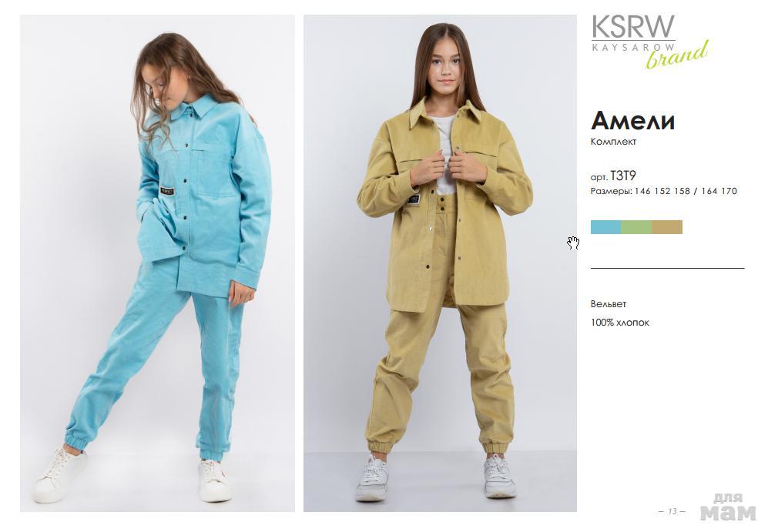Image resolution: width=768 pixels, height=532 pixels.
Task: Click size 152 in the size list
Action: 662,192
